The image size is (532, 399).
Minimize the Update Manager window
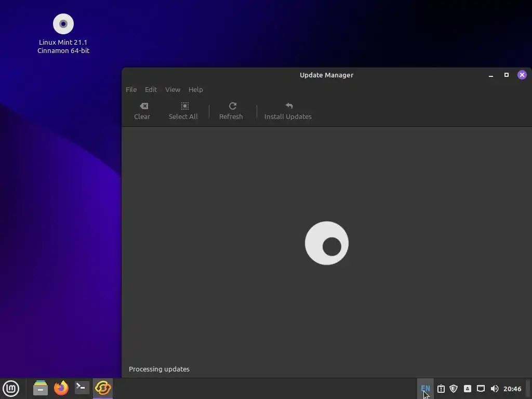coord(491,75)
